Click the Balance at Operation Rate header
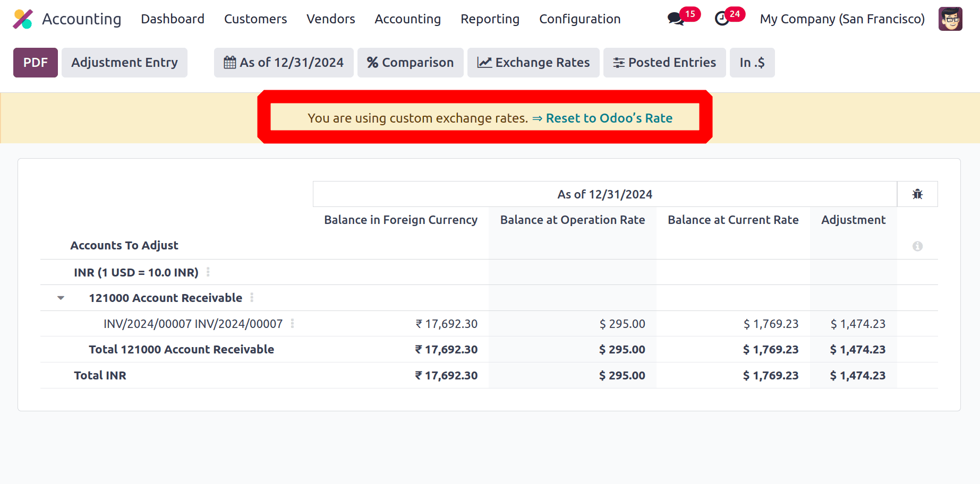The image size is (980, 484). coord(573,220)
